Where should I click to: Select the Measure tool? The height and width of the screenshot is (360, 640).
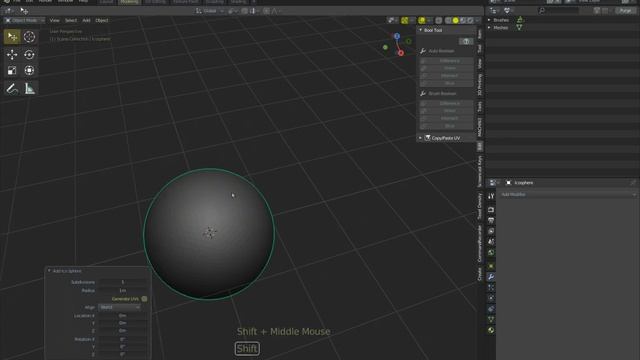click(29, 89)
